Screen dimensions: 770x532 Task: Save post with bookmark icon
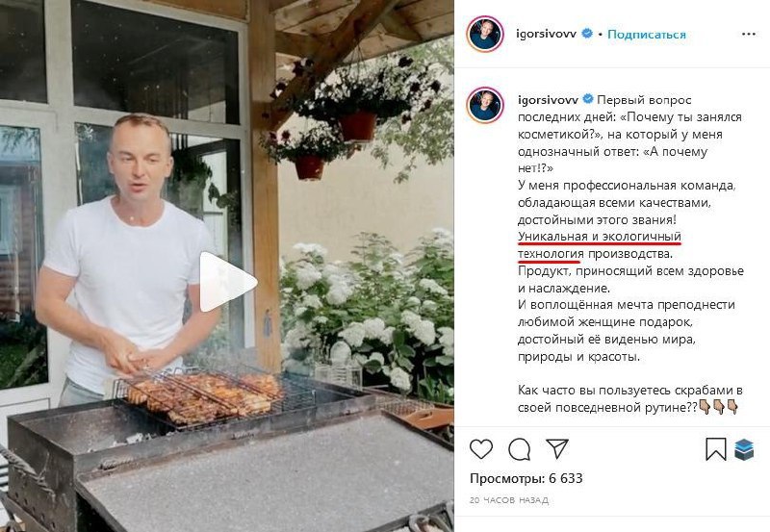[715, 448]
